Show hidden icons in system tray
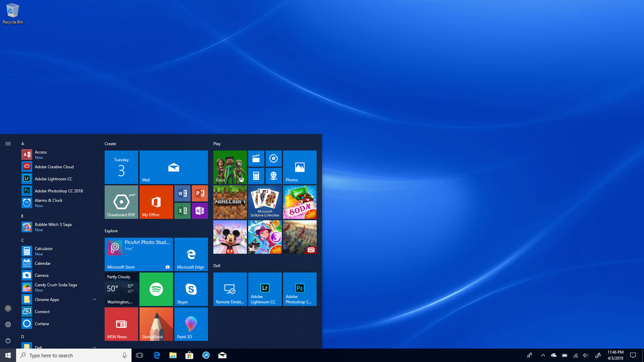Image resolution: width=644 pixels, height=362 pixels. click(543, 355)
